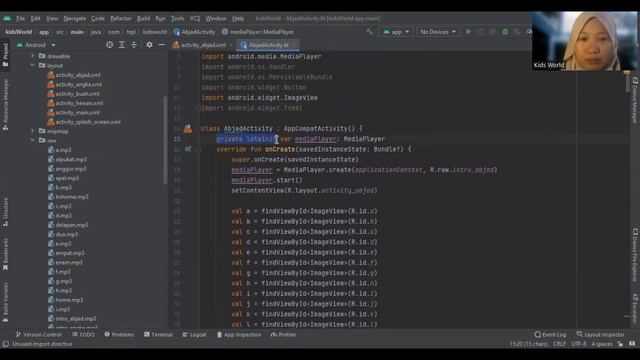Click the override gutter icon beside onCreate

tap(188, 149)
